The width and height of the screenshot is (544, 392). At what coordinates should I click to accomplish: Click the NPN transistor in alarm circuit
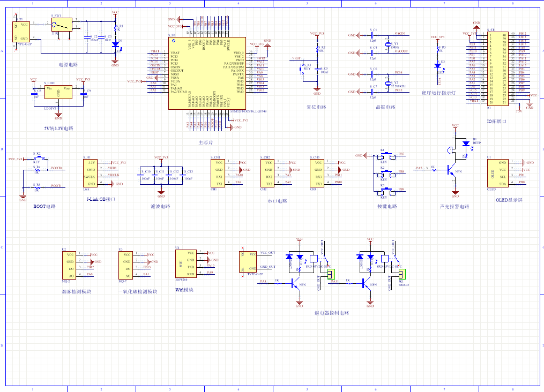click(x=451, y=170)
